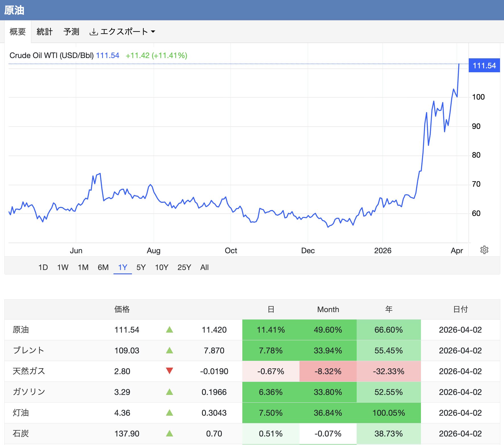Open the 予測 tab
This screenshot has height=445, width=504.
point(72,32)
